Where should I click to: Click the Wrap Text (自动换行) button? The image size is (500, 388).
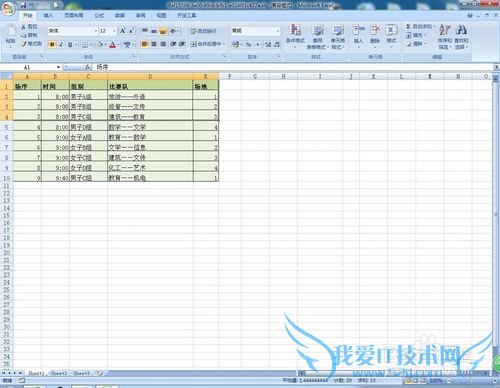tap(203, 31)
